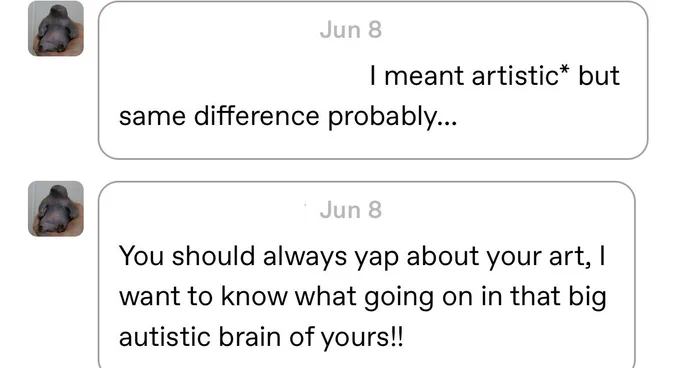Click the "Jun 8" timestamp above "I meant artistic*"

coord(351,30)
